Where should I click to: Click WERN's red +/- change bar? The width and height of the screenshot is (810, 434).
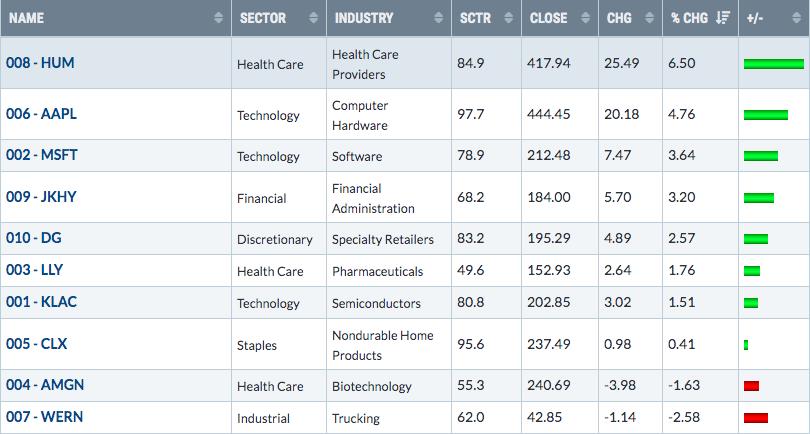(x=756, y=417)
